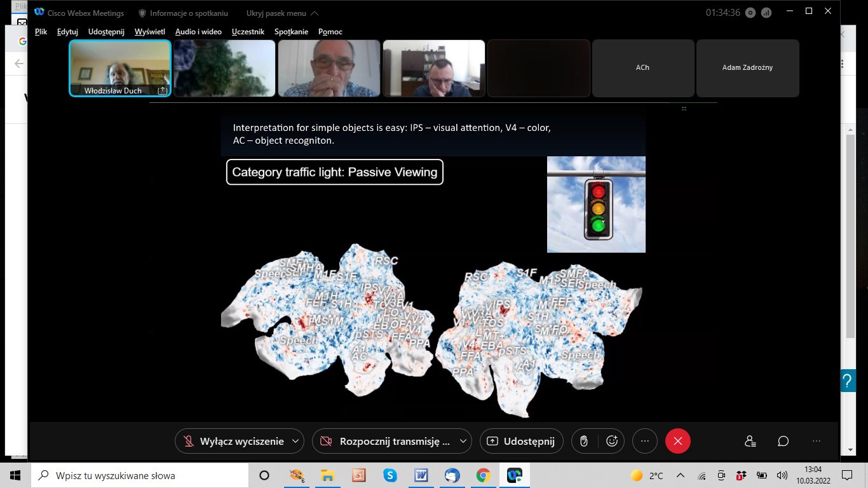Viewport: 868px width, 488px height.
Task: Open the reactions smiley icon
Action: [613, 441]
